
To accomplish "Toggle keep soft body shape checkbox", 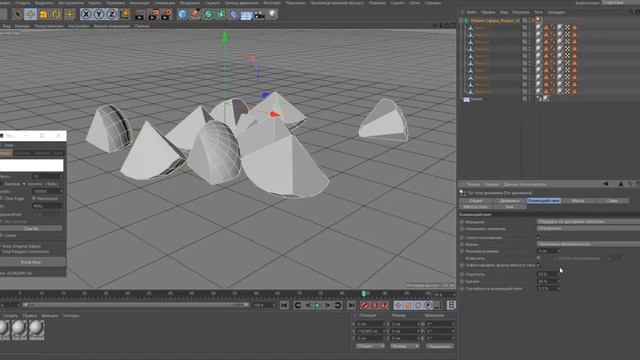I will (x=539, y=265).
